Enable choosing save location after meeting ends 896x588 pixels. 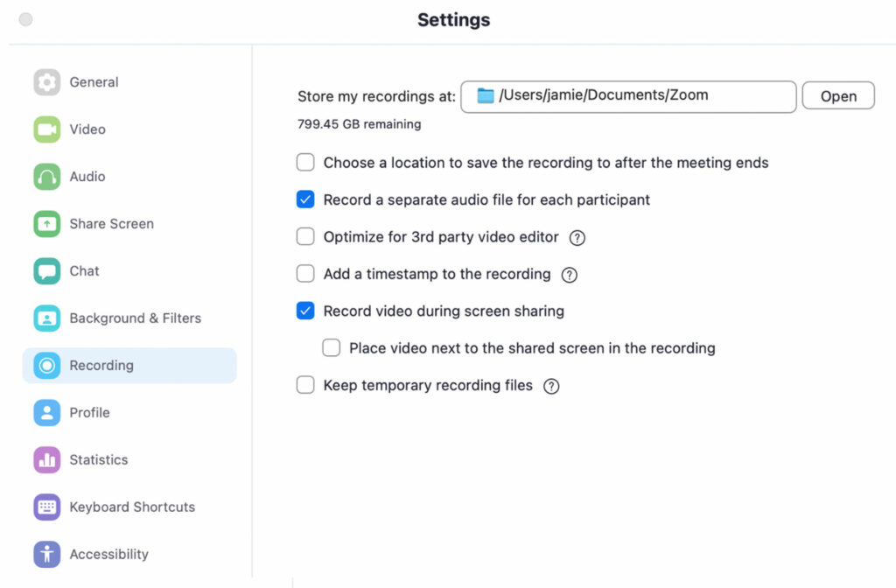pos(305,162)
